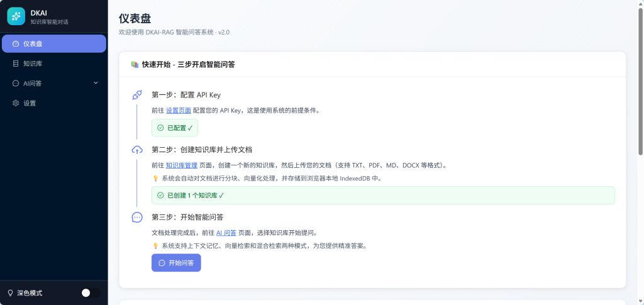Expand the AI问答 submenu chevron
Viewport: 644px width, 305px height.
(x=96, y=83)
